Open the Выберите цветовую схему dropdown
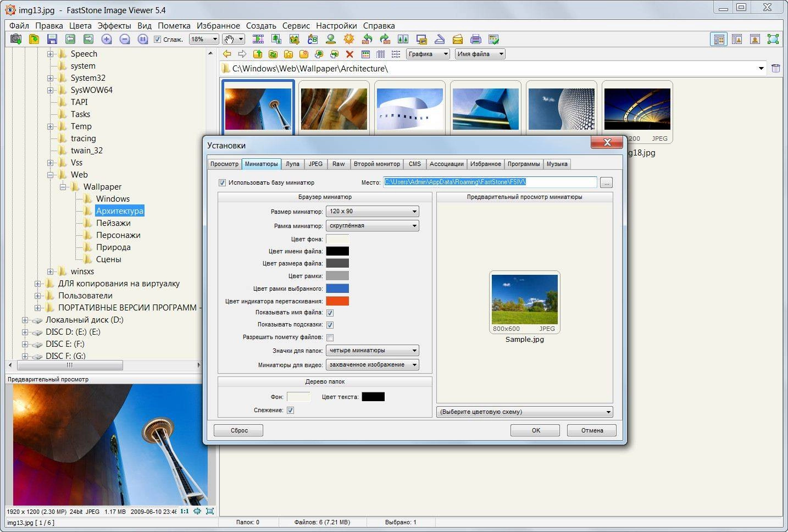Viewport: 788px width, 532px height. [525, 412]
